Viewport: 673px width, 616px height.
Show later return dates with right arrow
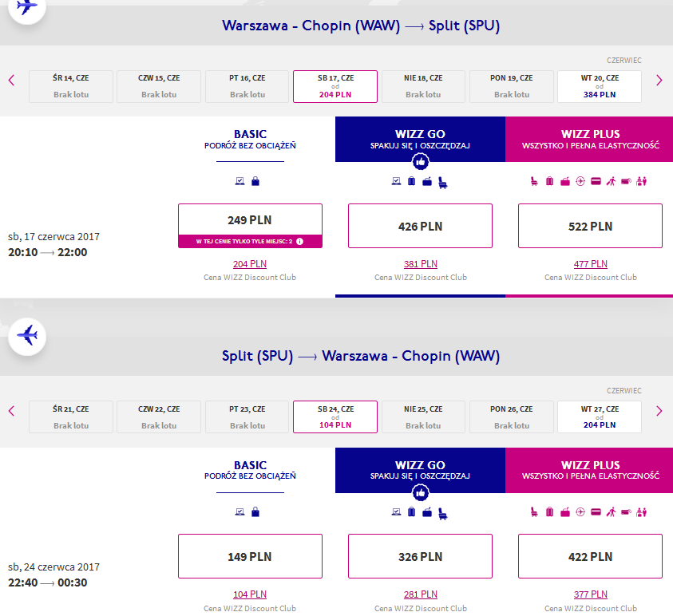tap(659, 411)
